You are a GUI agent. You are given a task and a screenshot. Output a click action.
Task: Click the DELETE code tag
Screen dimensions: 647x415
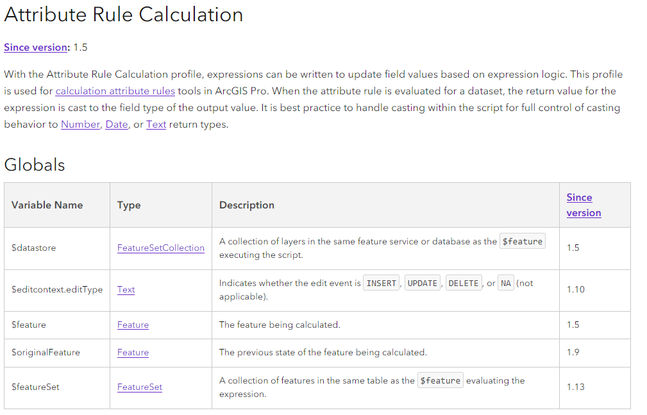coord(464,283)
